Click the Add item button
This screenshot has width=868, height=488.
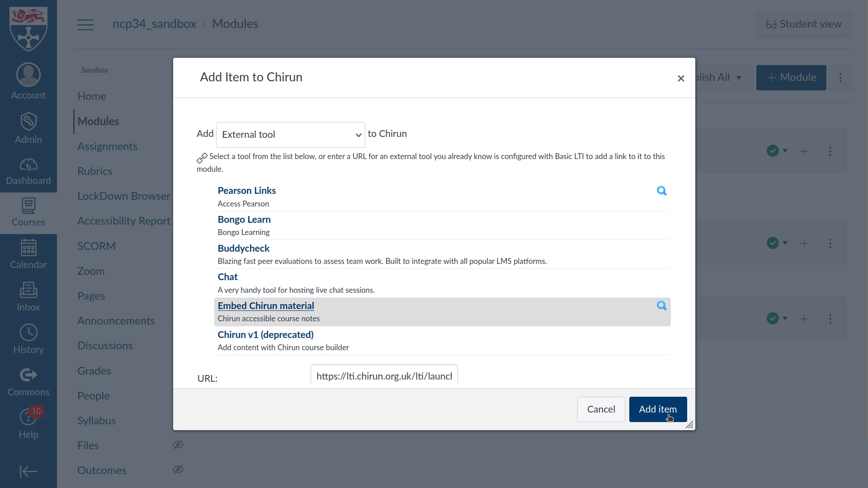tap(658, 409)
